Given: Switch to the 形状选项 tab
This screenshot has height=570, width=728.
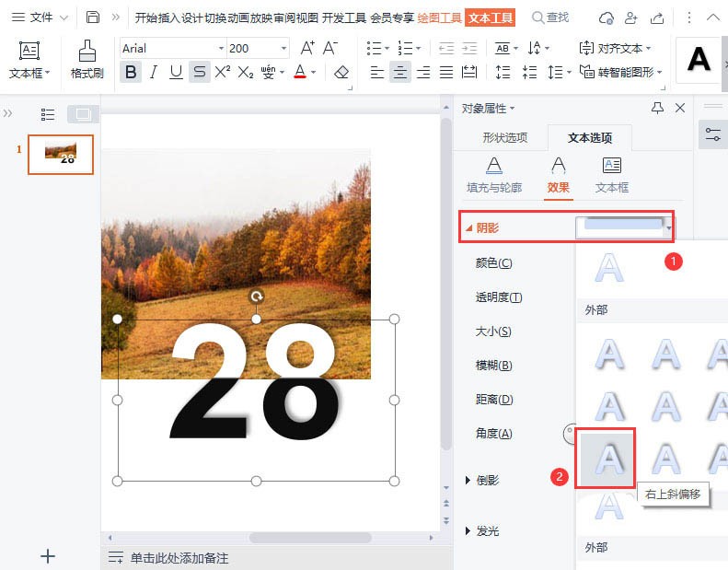Looking at the screenshot, I should (x=504, y=138).
